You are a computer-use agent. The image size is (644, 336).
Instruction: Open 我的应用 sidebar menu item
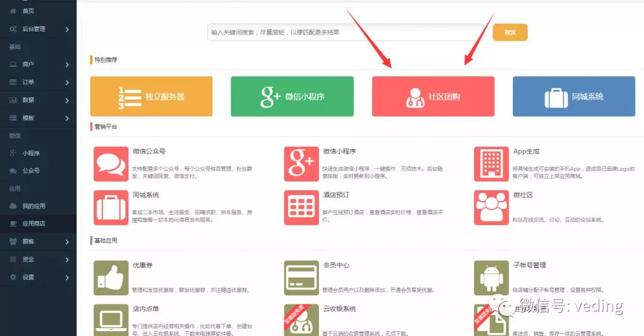click(33, 206)
